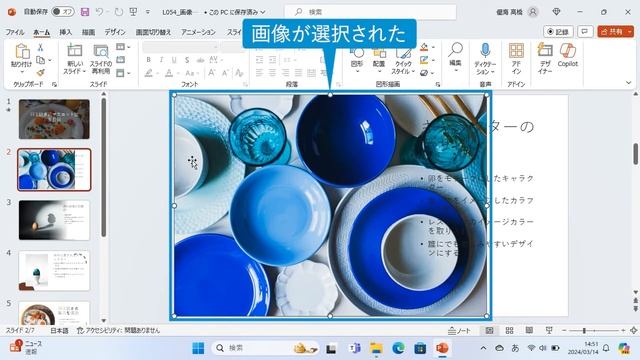Toggle underline formatting U
The height and width of the screenshot is (360, 640).
[174, 60]
